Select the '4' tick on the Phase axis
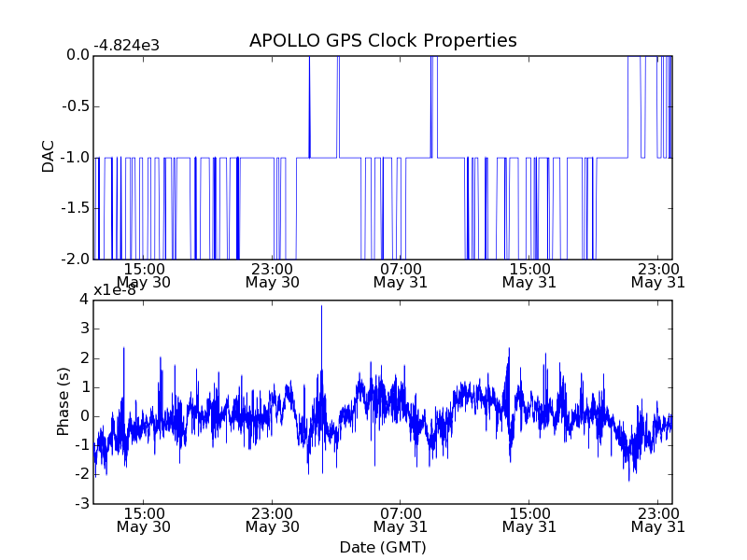The width and height of the screenshot is (747, 560). pos(84,300)
